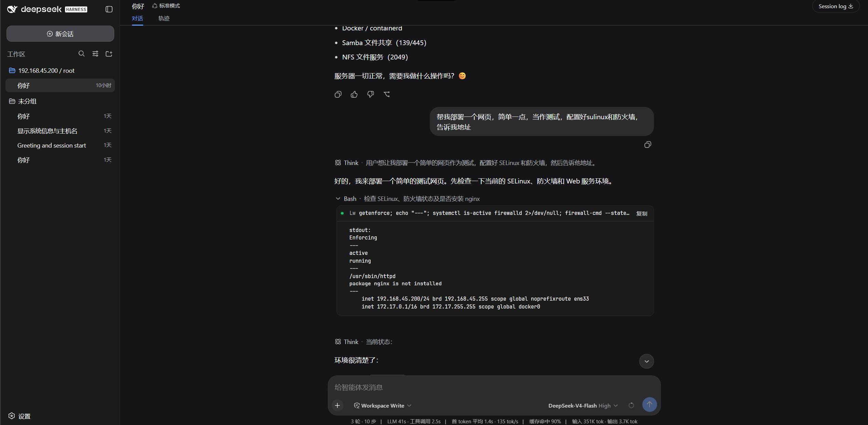
Task: Like the reply with thumbs up
Action: (x=354, y=94)
